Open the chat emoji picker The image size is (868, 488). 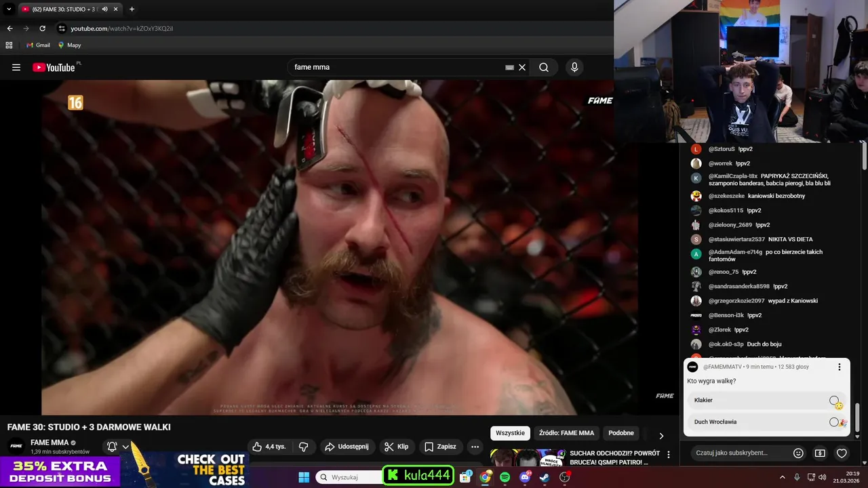[798, 453]
